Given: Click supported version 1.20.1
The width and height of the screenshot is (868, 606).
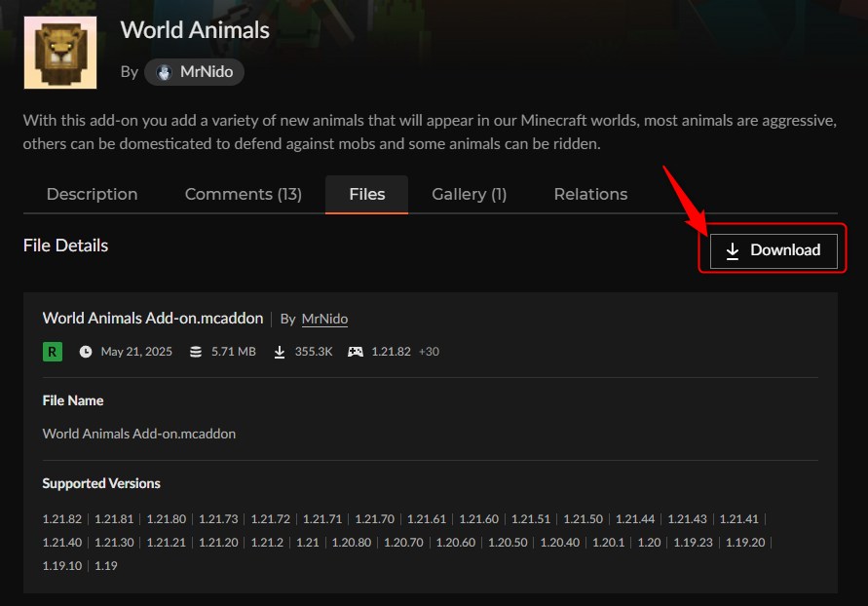Looking at the screenshot, I should [x=608, y=543].
